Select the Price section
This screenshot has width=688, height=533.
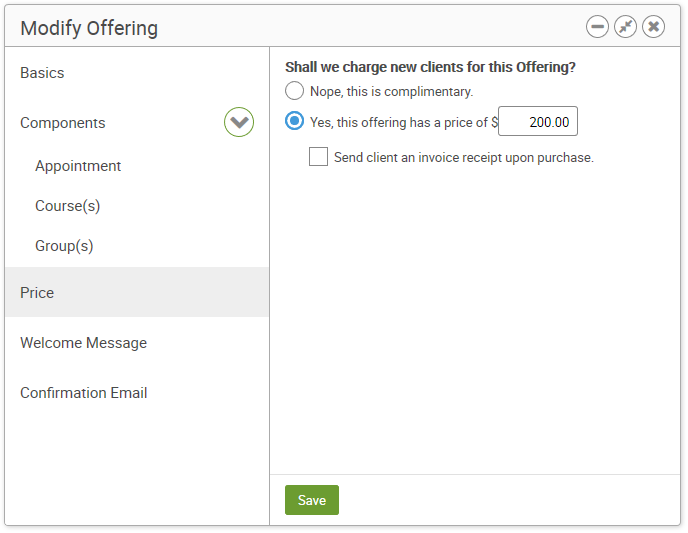pyautogui.click(x=136, y=292)
